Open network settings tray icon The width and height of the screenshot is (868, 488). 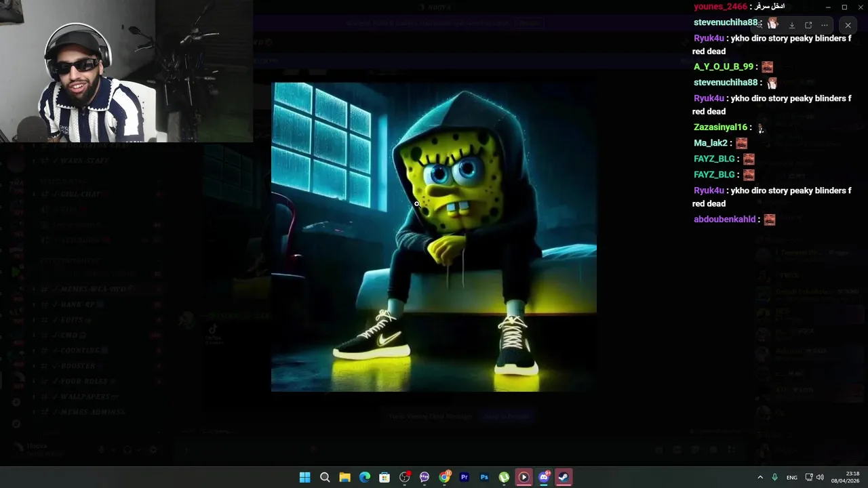(x=809, y=477)
